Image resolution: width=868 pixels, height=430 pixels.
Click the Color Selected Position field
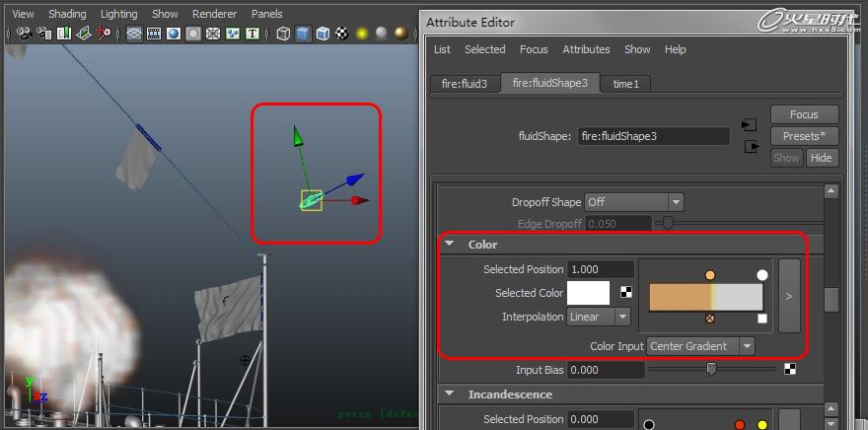pyautogui.click(x=600, y=269)
